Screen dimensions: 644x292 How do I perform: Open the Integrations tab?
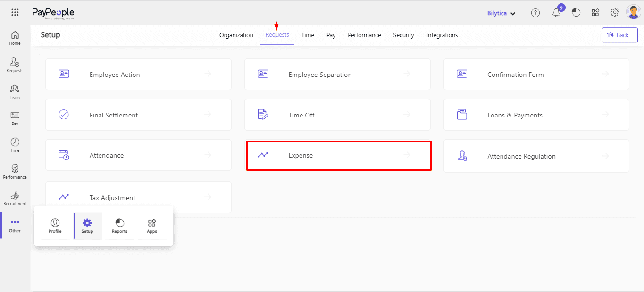point(442,35)
